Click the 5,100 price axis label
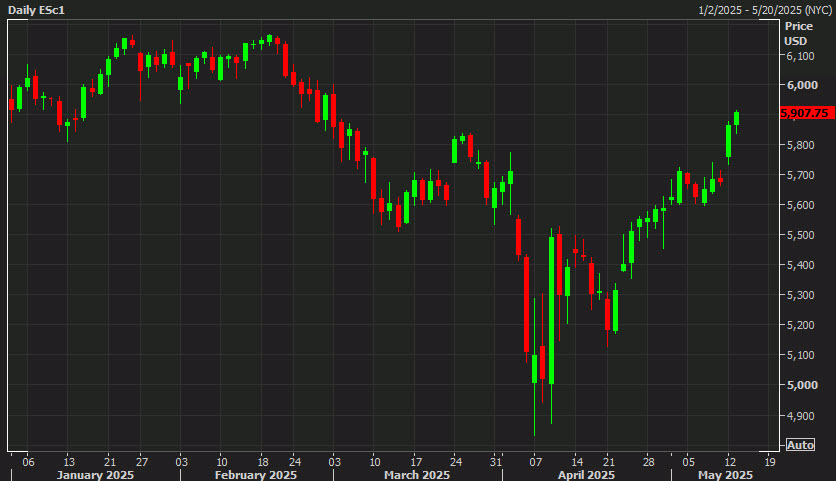Screen dimensions: 836x481 point(800,355)
